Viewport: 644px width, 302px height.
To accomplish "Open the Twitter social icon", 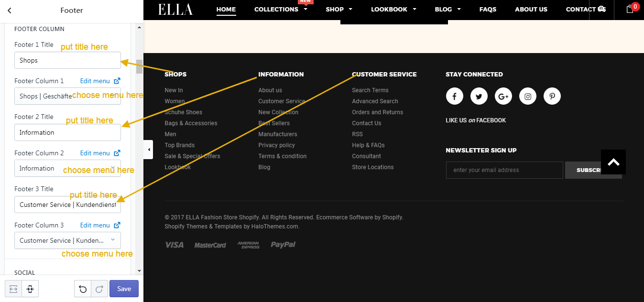I will coord(479,96).
